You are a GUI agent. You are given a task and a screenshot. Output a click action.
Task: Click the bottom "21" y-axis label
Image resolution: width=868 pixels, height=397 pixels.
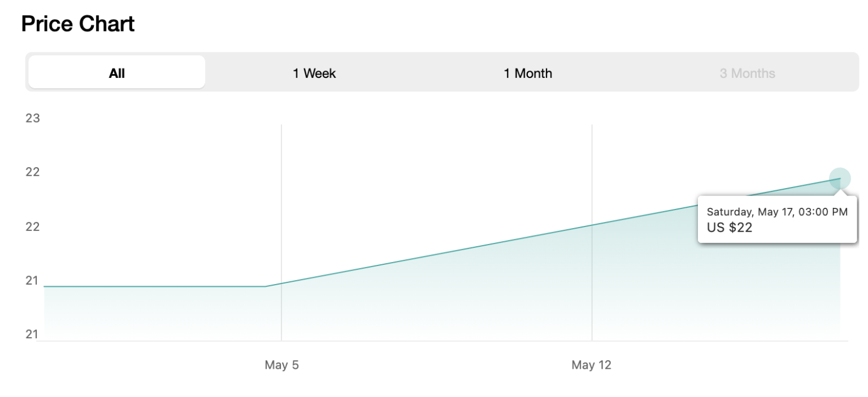coord(33,334)
